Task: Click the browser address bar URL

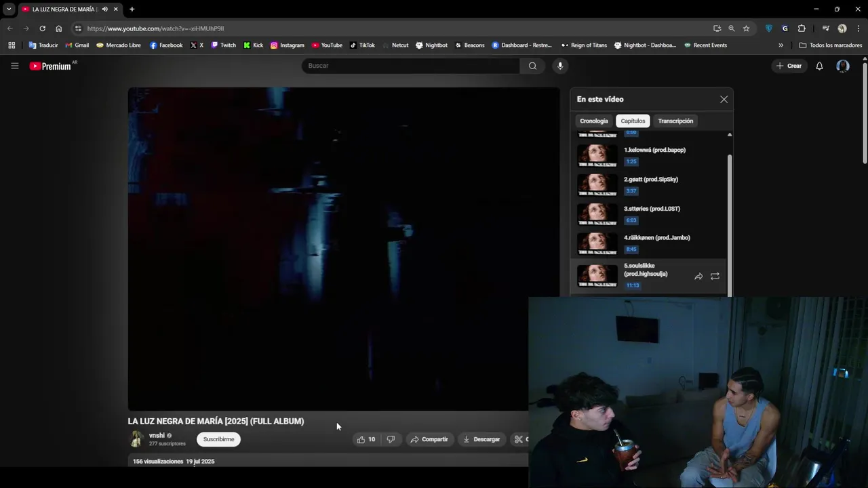Action: [155, 28]
